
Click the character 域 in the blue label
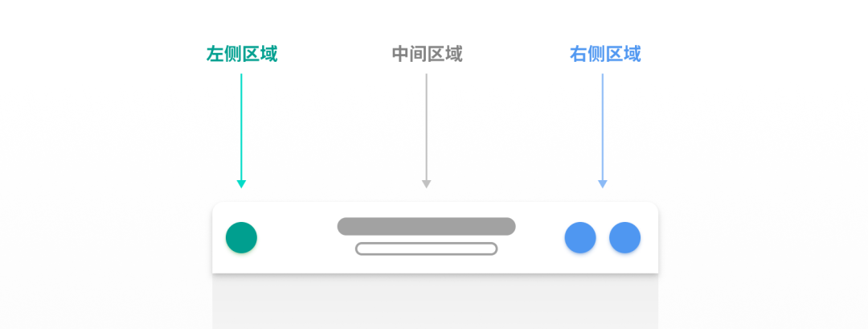(633, 54)
